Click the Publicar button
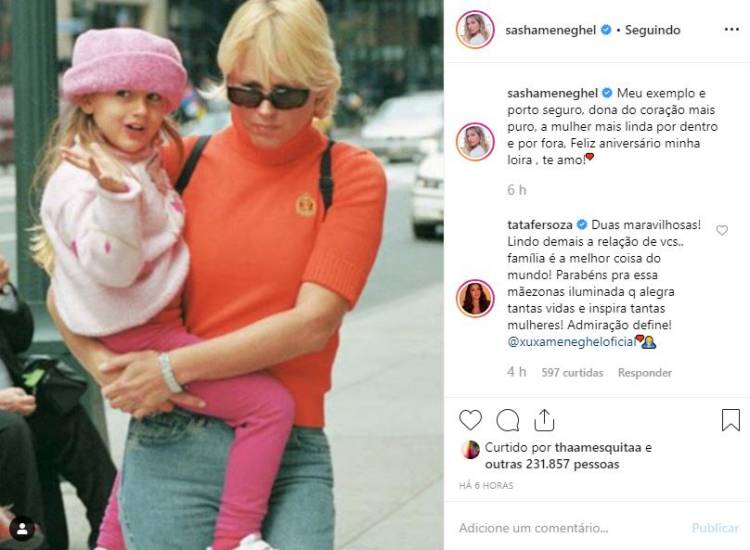Screen dimensions: 750x550 [x=715, y=528]
